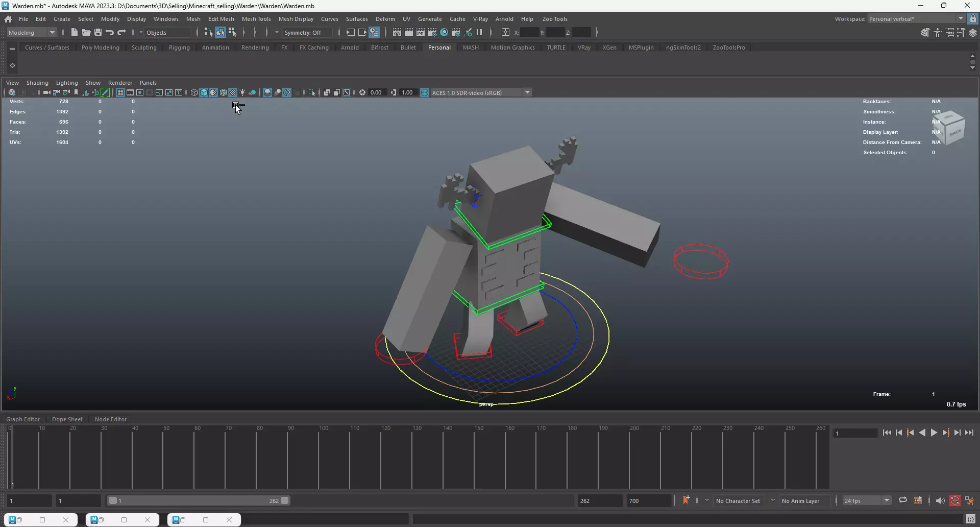Open the Objects selection set arrow
This screenshot has height=527, width=980.
click(x=141, y=33)
